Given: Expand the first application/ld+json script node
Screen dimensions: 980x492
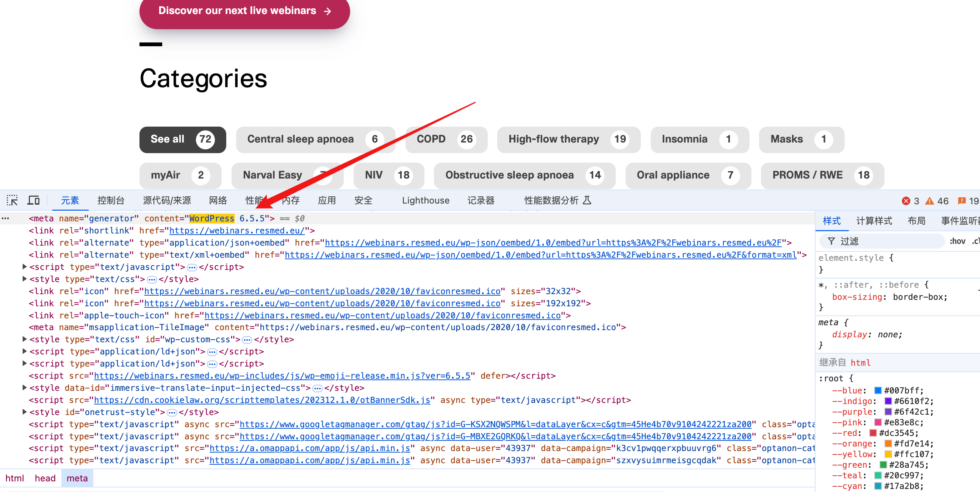Looking at the screenshot, I should pyautogui.click(x=25, y=352).
